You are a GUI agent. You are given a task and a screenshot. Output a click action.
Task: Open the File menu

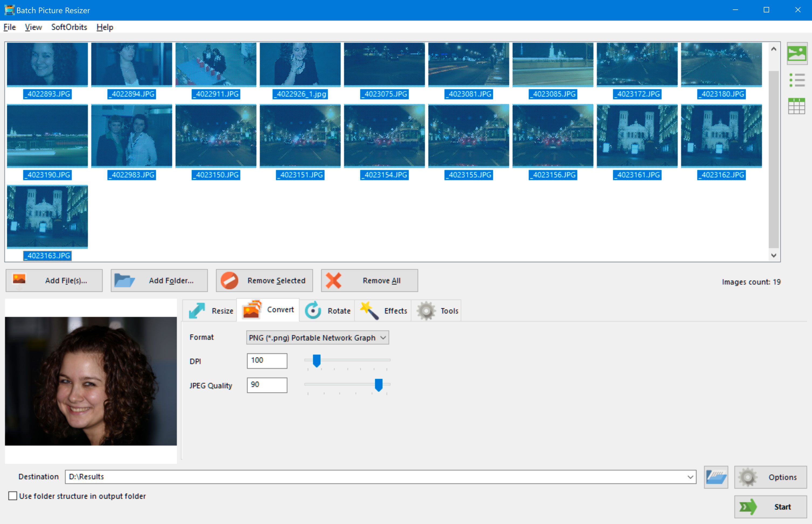click(10, 27)
